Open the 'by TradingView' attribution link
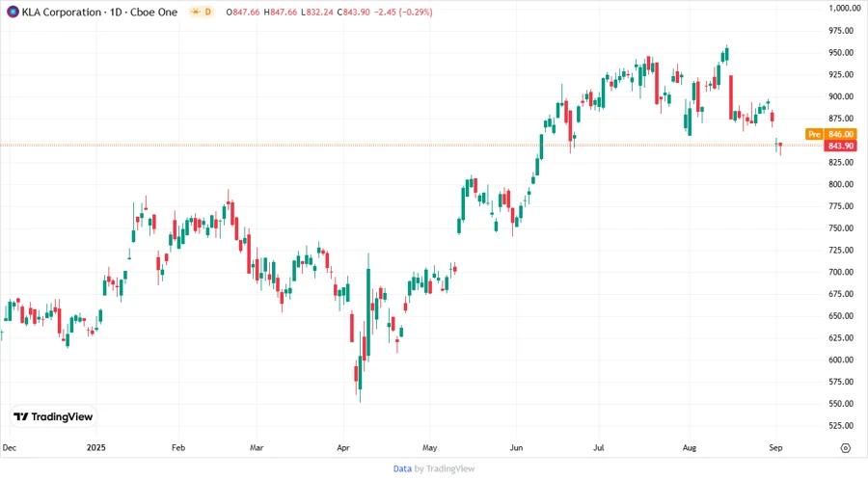Viewport: 868px width, 480px height. pyautogui.click(x=445, y=468)
